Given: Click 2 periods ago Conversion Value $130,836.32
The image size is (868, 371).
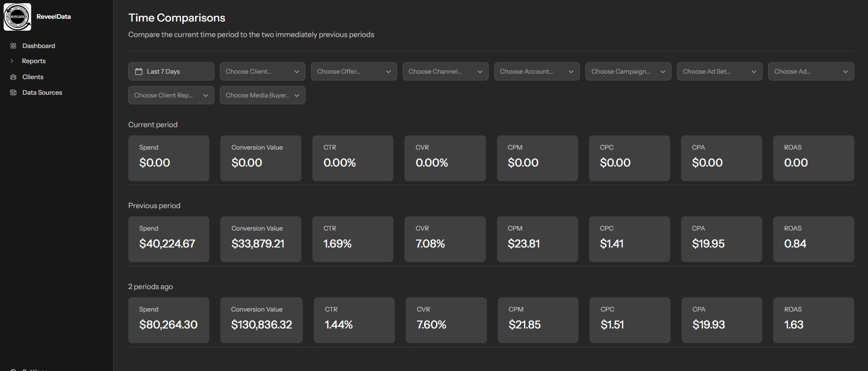Looking at the screenshot, I should click(262, 320).
